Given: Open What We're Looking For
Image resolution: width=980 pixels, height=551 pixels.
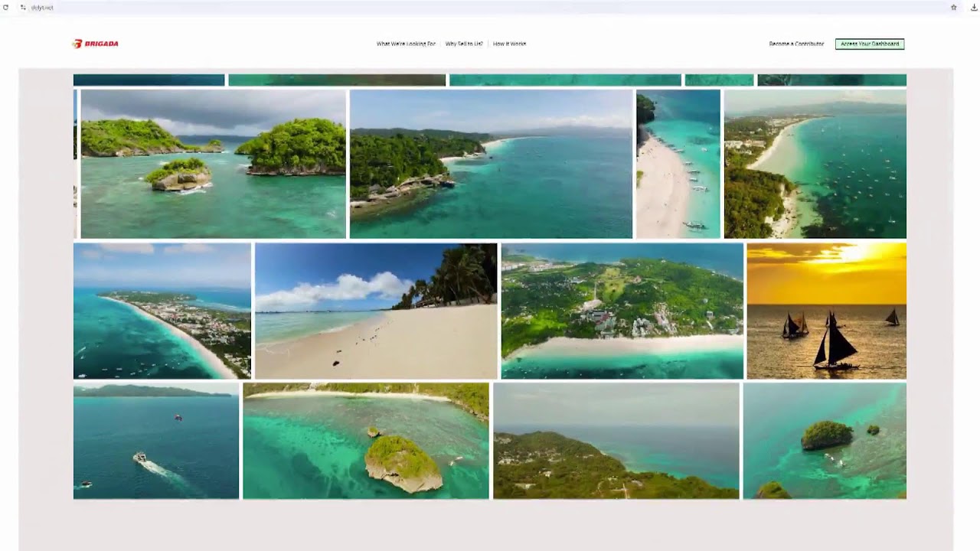Looking at the screenshot, I should 406,44.
